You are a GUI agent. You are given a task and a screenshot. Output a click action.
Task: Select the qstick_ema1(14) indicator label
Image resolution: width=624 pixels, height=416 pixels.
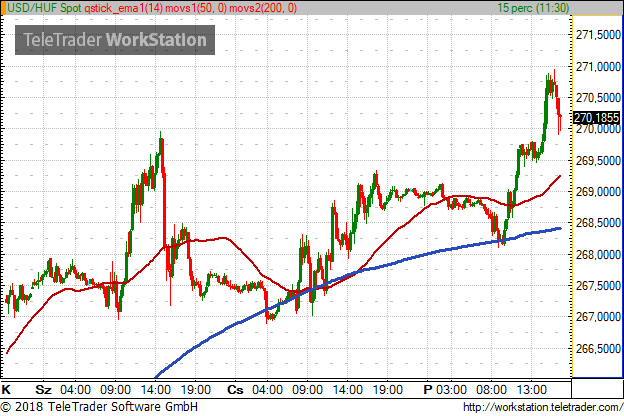coord(123,8)
